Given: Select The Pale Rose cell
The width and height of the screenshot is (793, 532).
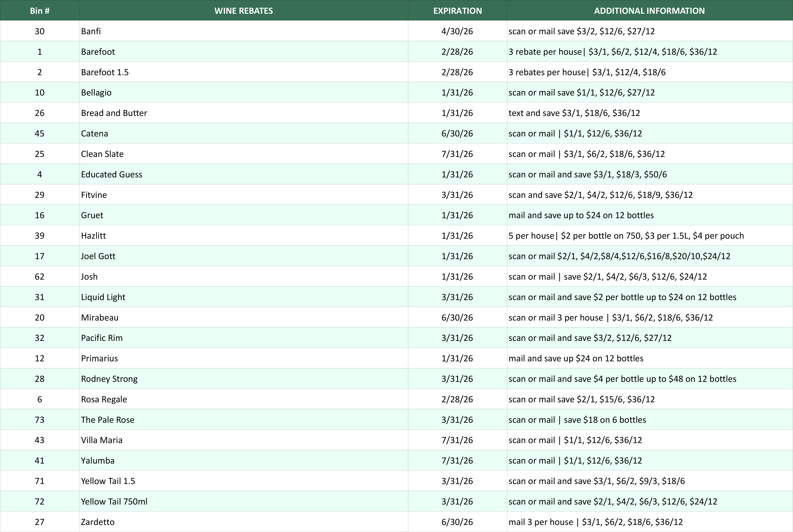Looking at the screenshot, I should 108,420.
